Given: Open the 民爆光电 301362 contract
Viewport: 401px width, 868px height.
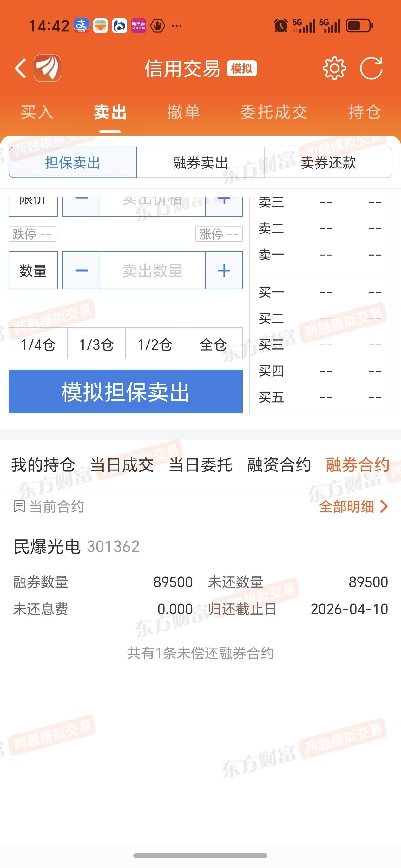Looking at the screenshot, I should 76,546.
